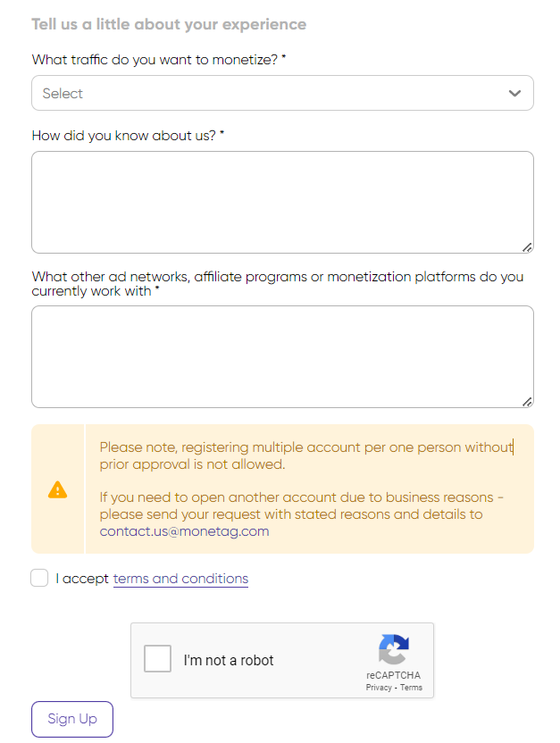The width and height of the screenshot is (560, 743).
Task: Click the 'I accept' label text
Action: click(x=82, y=579)
